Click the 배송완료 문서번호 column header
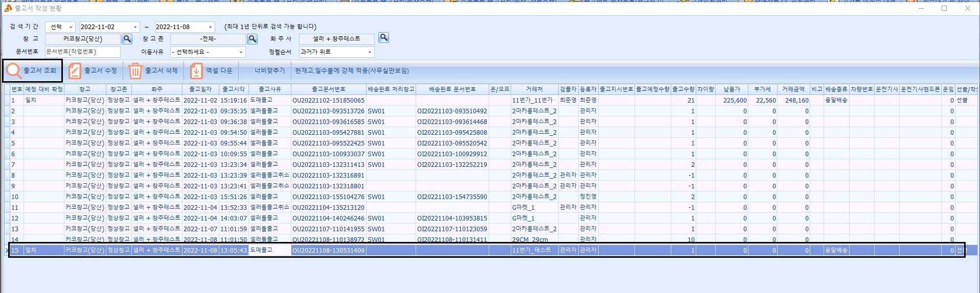The image size is (980, 293). (452, 89)
